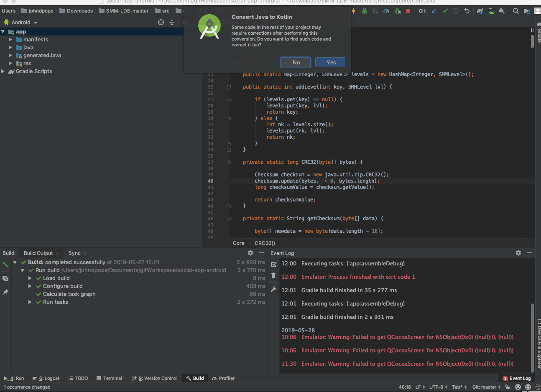The width and height of the screenshot is (541, 392).
Task: Open the SDK Manager
Action: [502, 11]
